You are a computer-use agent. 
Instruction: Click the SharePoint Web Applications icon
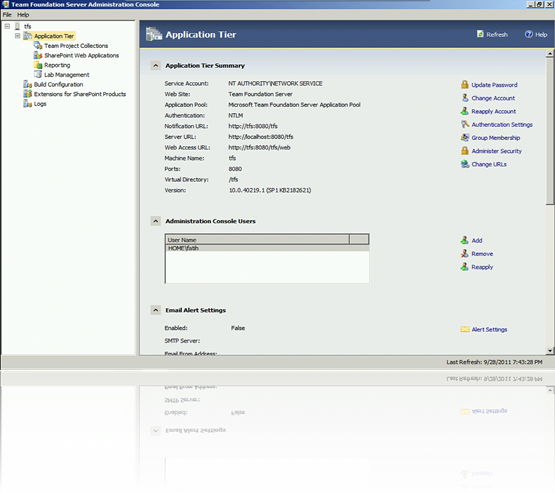click(38, 55)
